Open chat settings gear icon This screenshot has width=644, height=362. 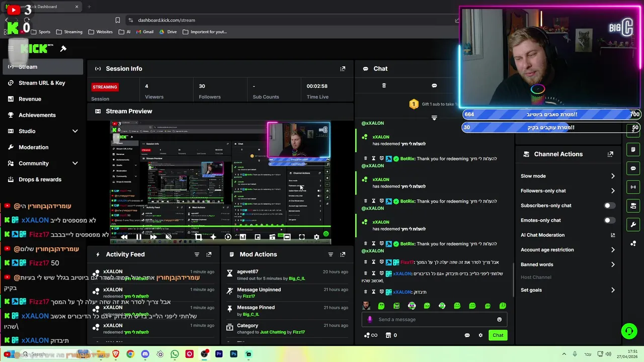coord(480,335)
